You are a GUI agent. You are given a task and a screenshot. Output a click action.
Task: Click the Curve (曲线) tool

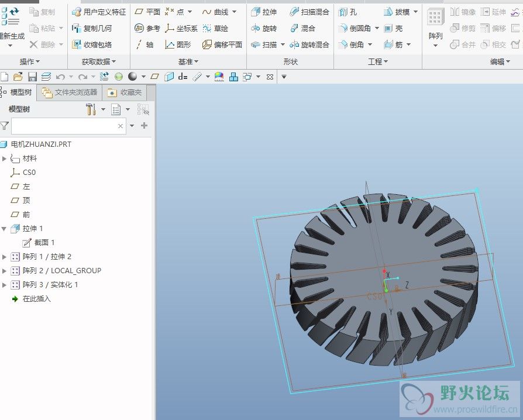tap(215, 12)
